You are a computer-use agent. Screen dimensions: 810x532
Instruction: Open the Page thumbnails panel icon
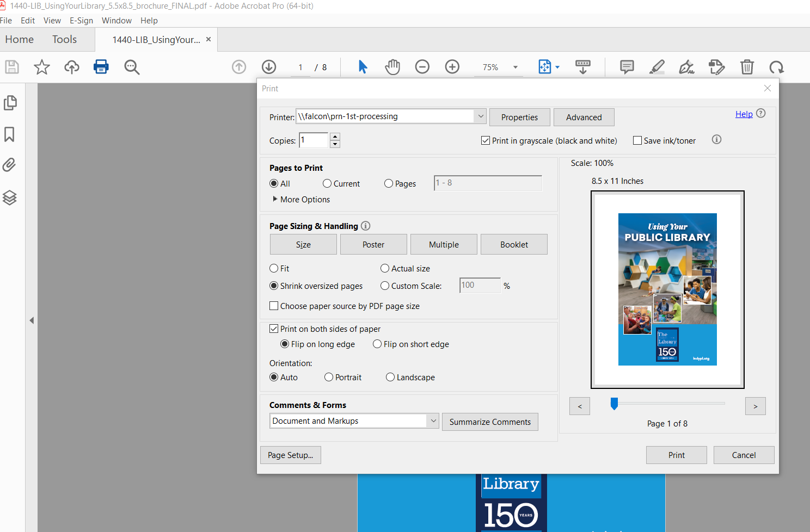[11, 102]
